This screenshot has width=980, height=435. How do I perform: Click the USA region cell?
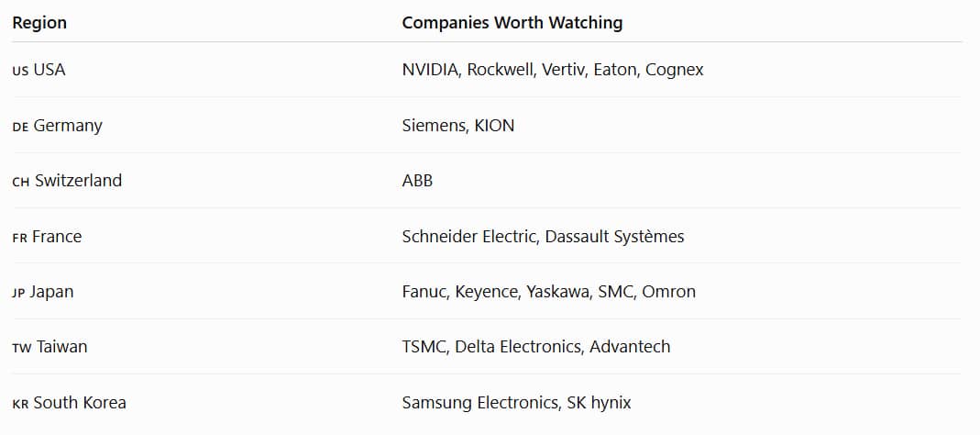tap(50, 70)
